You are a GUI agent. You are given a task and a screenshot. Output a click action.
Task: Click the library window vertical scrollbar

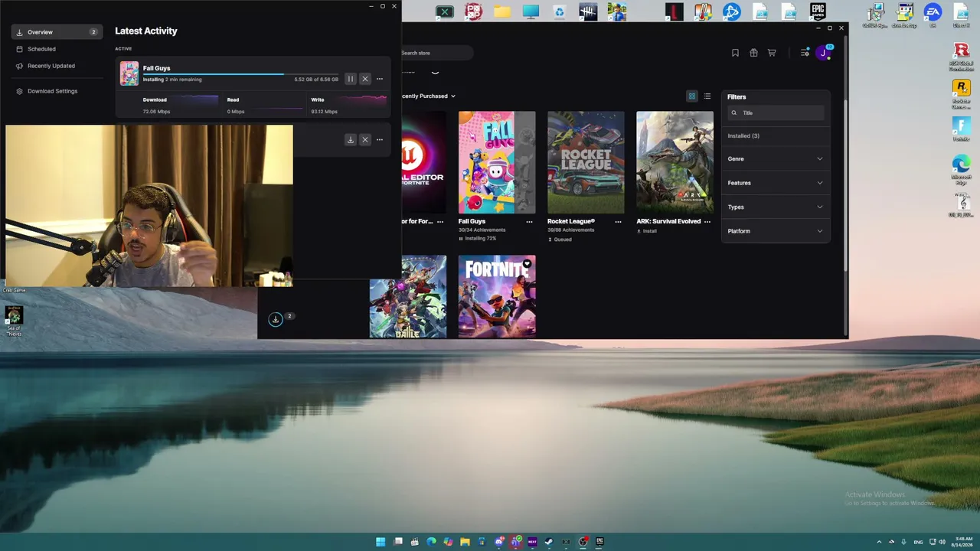[x=845, y=184]
